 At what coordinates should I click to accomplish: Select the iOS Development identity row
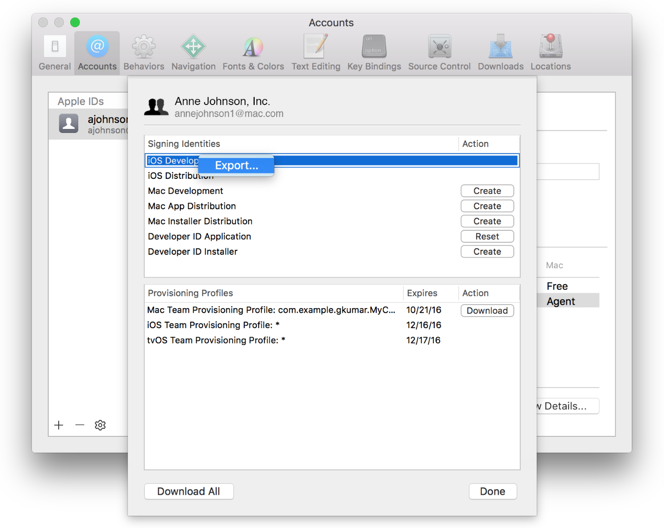(x=332, y=160)
